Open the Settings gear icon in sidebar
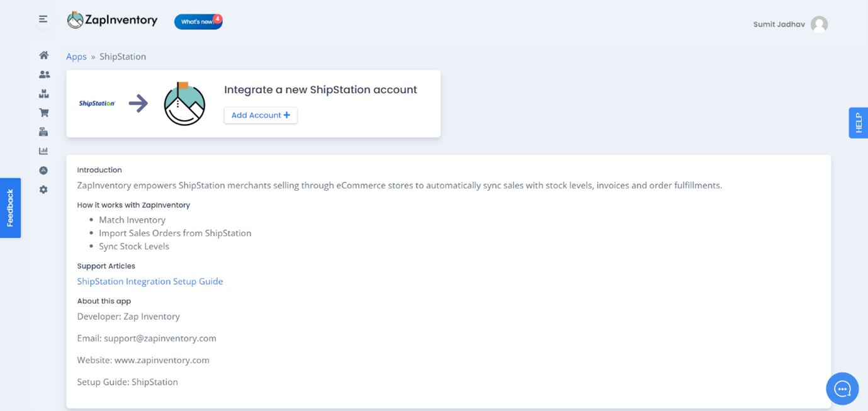 coord(43,189)
